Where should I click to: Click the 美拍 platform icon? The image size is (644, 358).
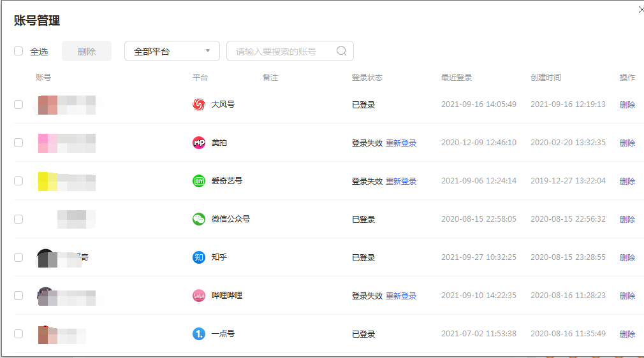coord(199,143)
